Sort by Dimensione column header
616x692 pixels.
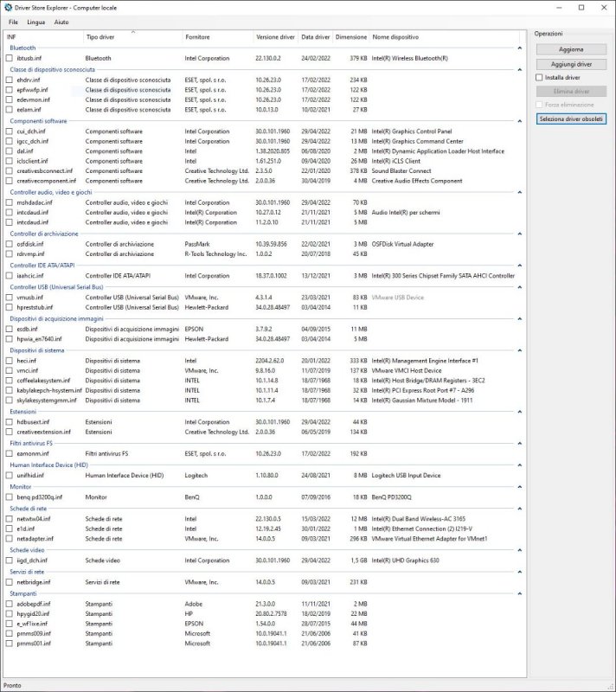350,37
